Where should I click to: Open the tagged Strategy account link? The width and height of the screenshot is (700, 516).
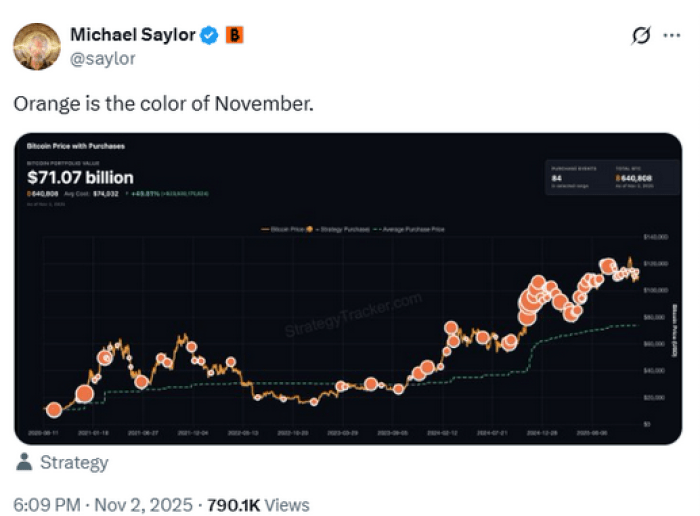(x=73, y=463)
